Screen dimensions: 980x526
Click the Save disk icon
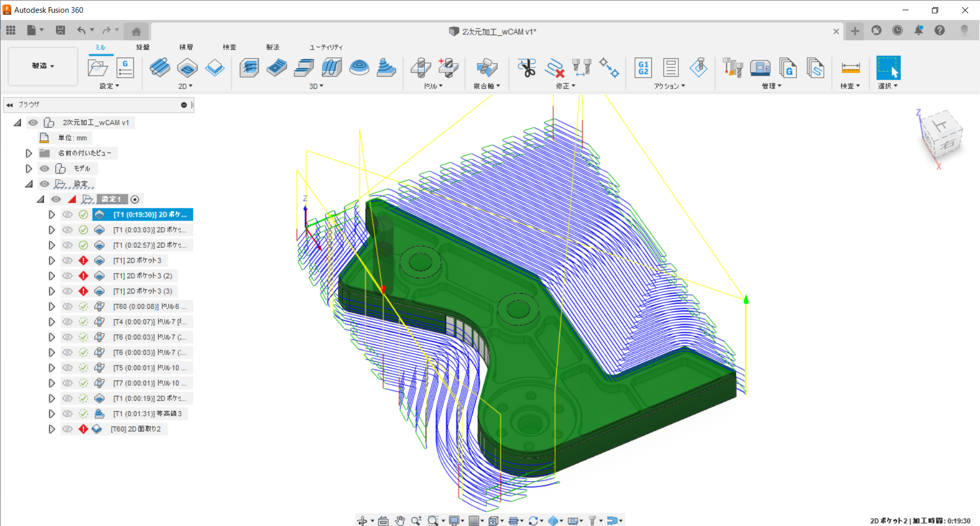(60, 31)
